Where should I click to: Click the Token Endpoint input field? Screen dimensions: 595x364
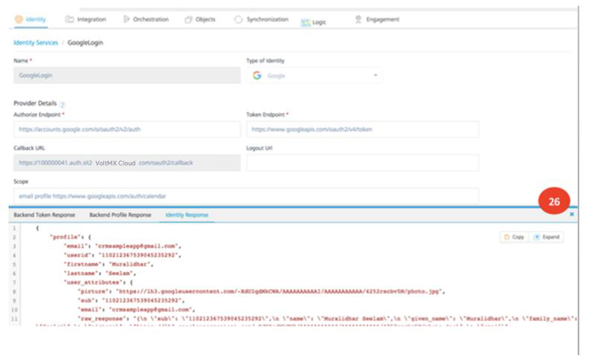(x=362, y=129)
